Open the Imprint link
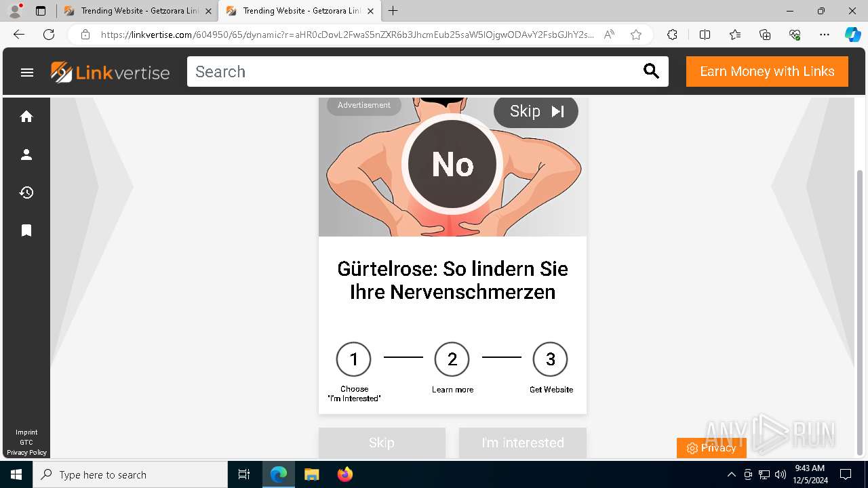This screenshot has height=488, width=868. click(x=26, y=432)
